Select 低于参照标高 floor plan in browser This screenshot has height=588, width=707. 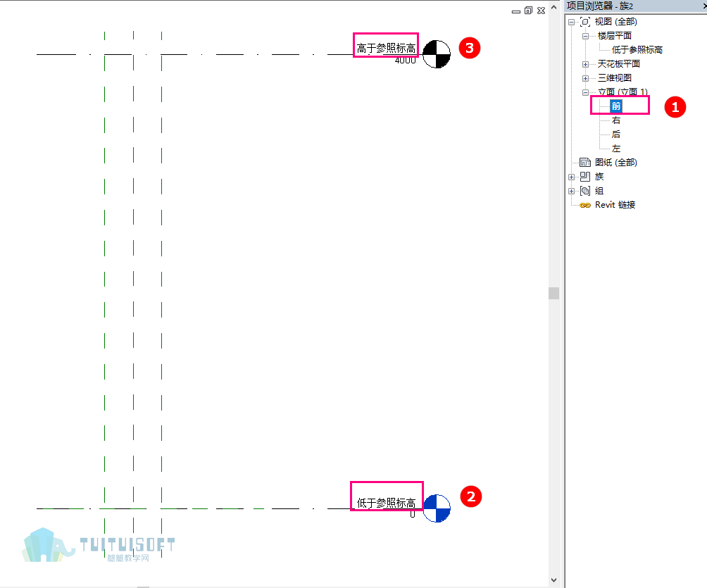pyautogui.click(x=637, y=49)
